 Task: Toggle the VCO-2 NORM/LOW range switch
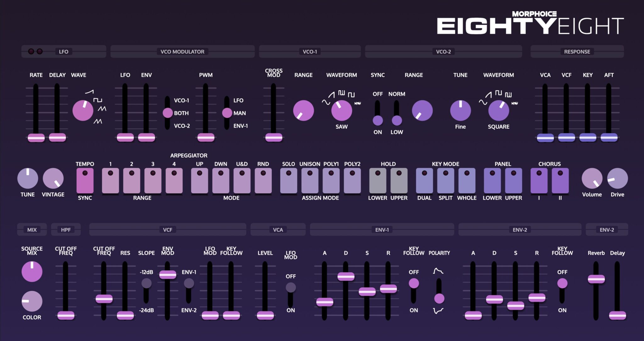click(x=397, y=113)
